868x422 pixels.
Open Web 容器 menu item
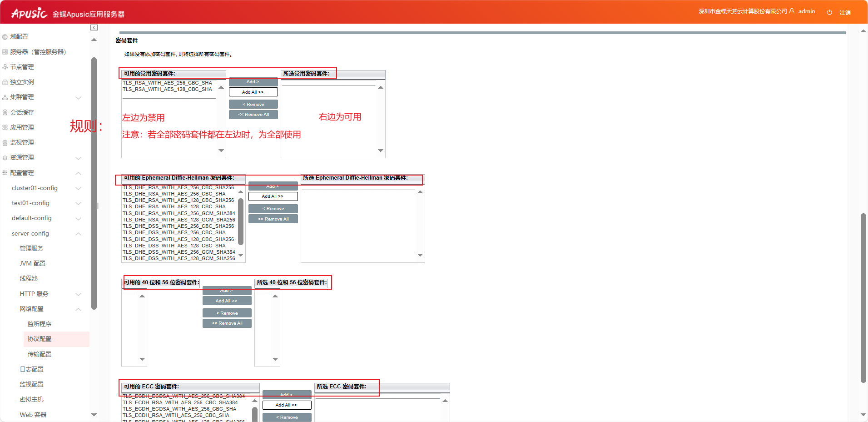tap(33, 415)
